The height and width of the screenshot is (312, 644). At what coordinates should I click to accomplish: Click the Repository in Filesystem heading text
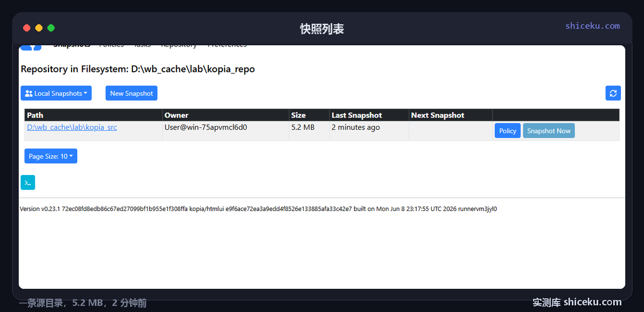(x=138, y=68)
